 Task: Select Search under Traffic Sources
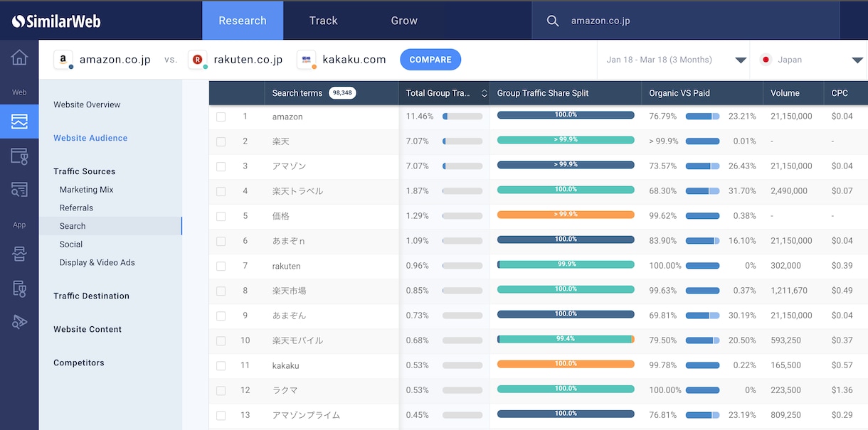(110, 226)
